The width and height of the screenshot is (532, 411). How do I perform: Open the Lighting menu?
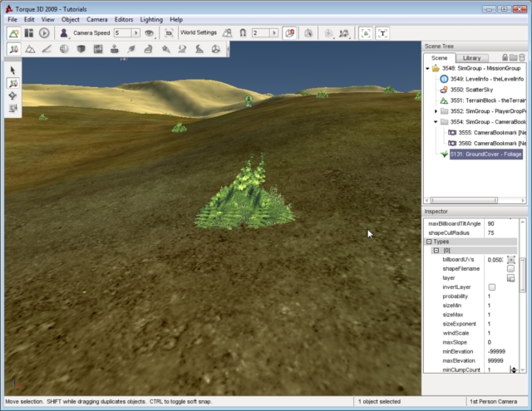click(151, 19)
